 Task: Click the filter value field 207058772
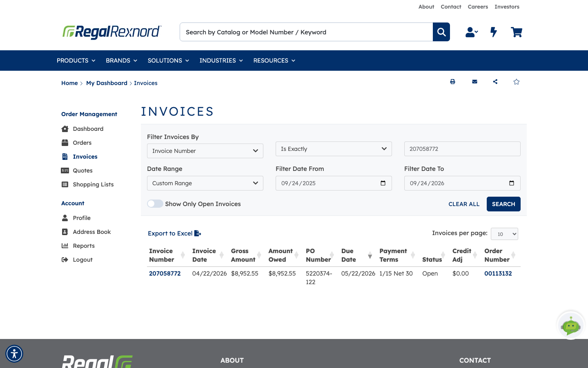(x=462, y=149)
